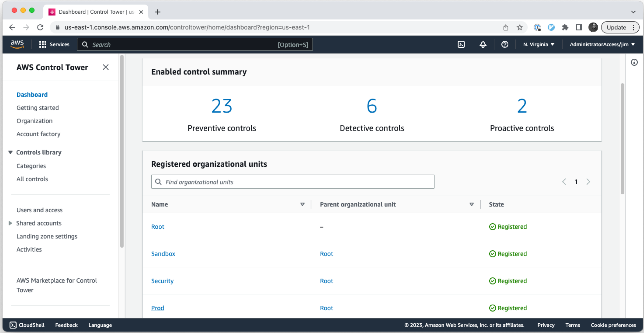Reload the page with refresh icon
This screenshot has width=644, height=333.
pyautogui.click(x=40, y=27)
